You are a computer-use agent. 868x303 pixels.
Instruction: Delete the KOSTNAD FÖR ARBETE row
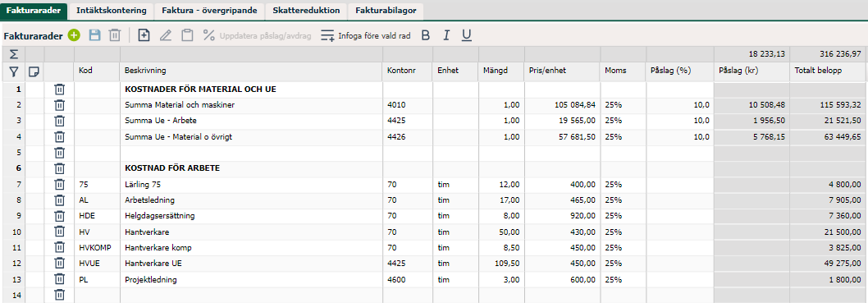[59, 168]
